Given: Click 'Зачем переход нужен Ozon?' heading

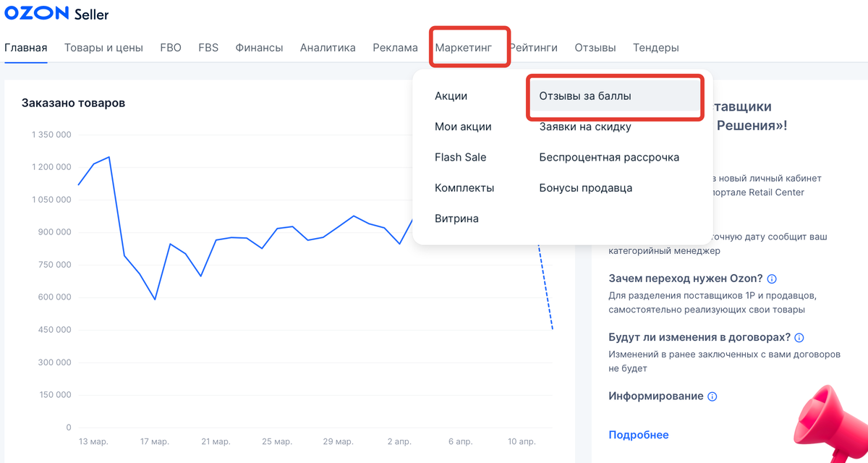Looking at the screenshot, I should (x=686, y=279).
